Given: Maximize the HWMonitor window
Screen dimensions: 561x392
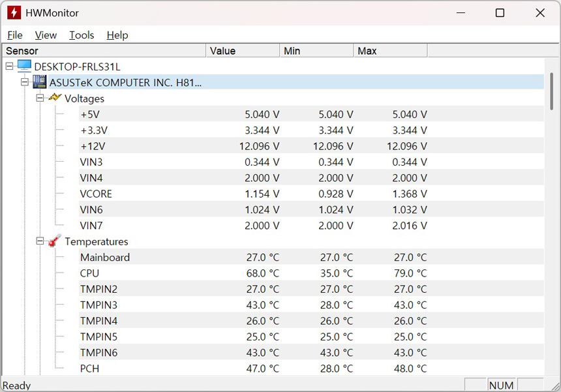Looking at the screenshot, I should pos(500,13).
